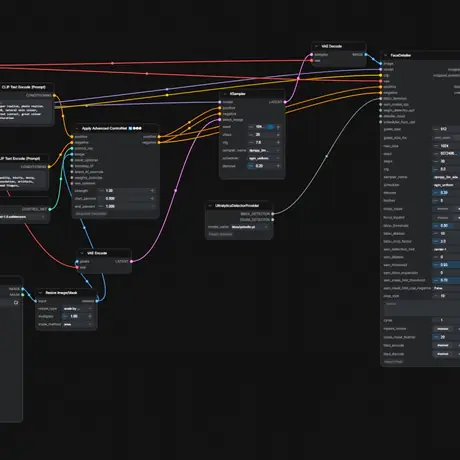460x460 pixels.
Task: Increase ControlNet start_percent value
Action: (153, 198)
